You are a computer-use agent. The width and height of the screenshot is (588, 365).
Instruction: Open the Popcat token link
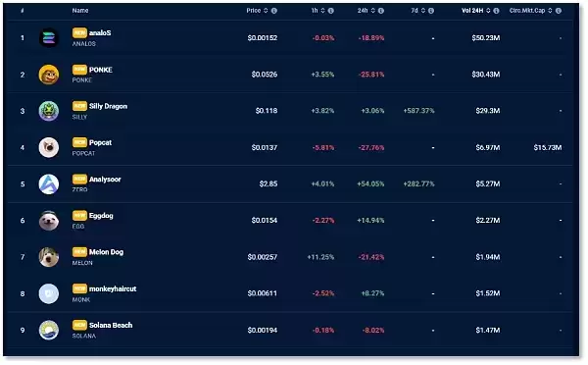(101, 142)
